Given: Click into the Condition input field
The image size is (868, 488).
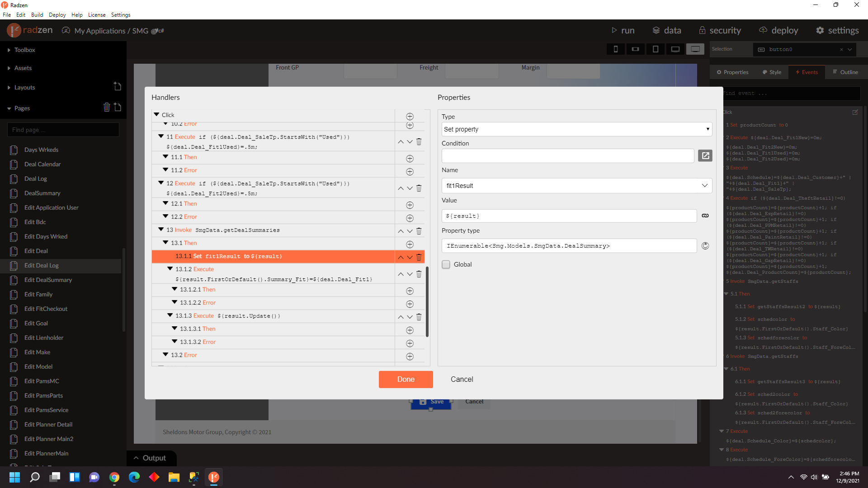Looking at the screenshot, I should tap(567, 156).
